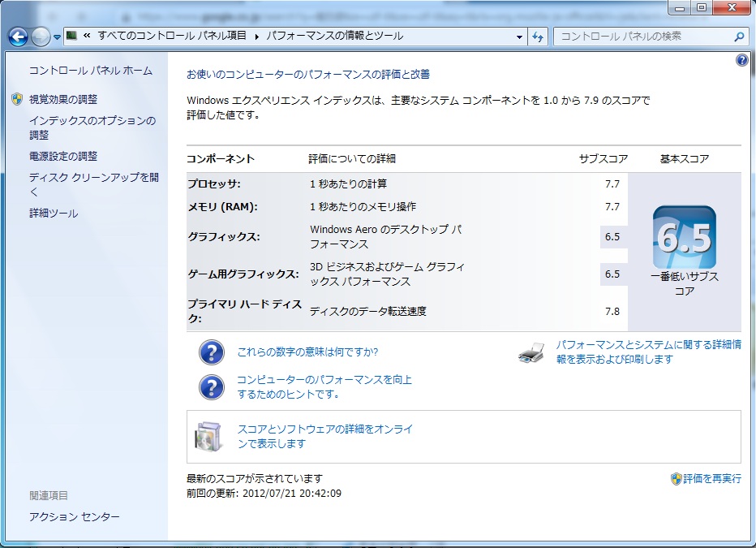Open the address bar history dropdown
Screen dimensions: 756x548
[x=519, y=37]
